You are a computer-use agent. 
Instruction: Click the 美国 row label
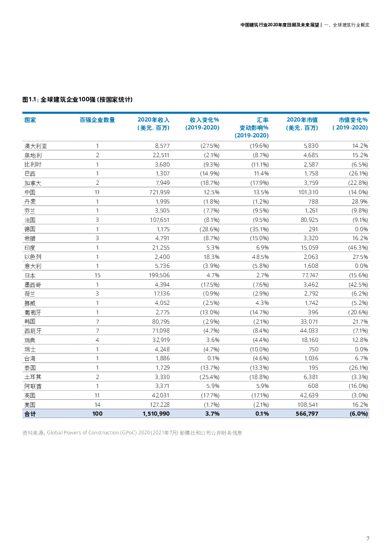pos(30,404)
